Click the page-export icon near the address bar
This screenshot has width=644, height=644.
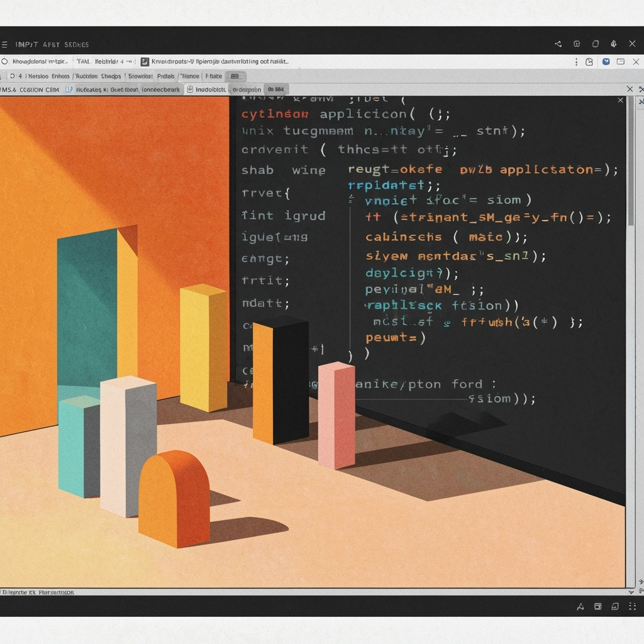[x=589, y=62]
